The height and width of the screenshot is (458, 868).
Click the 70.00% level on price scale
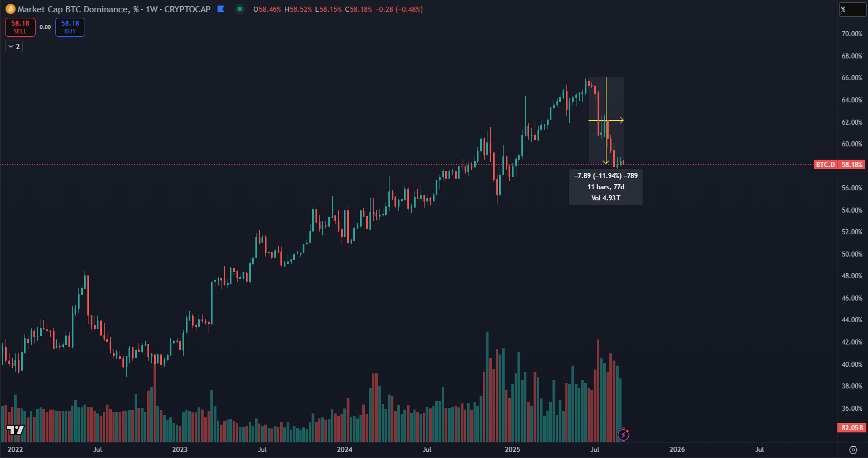(852, 34)
